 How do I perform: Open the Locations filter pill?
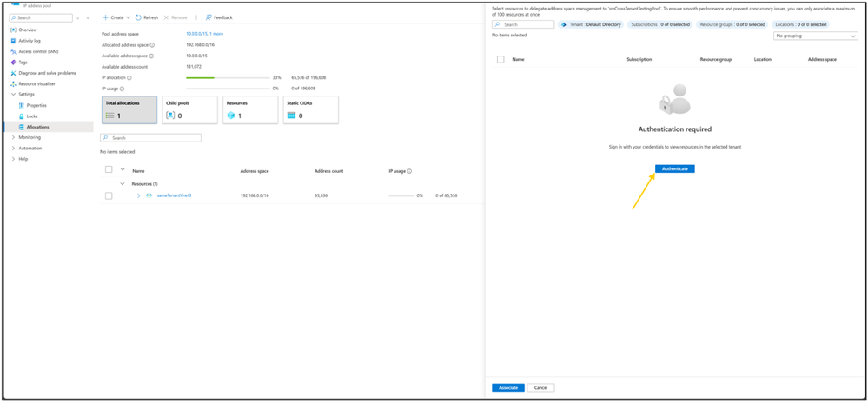click(x=800, y=25)
